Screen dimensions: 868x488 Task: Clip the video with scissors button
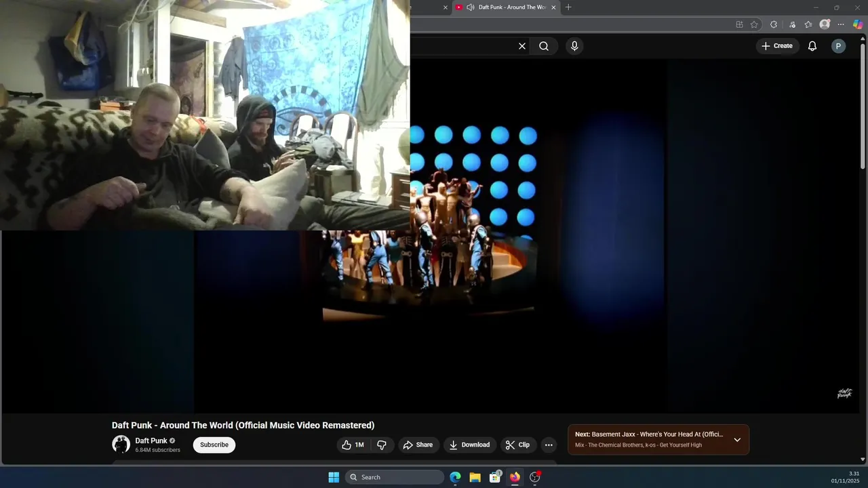[x=517, y=445]
